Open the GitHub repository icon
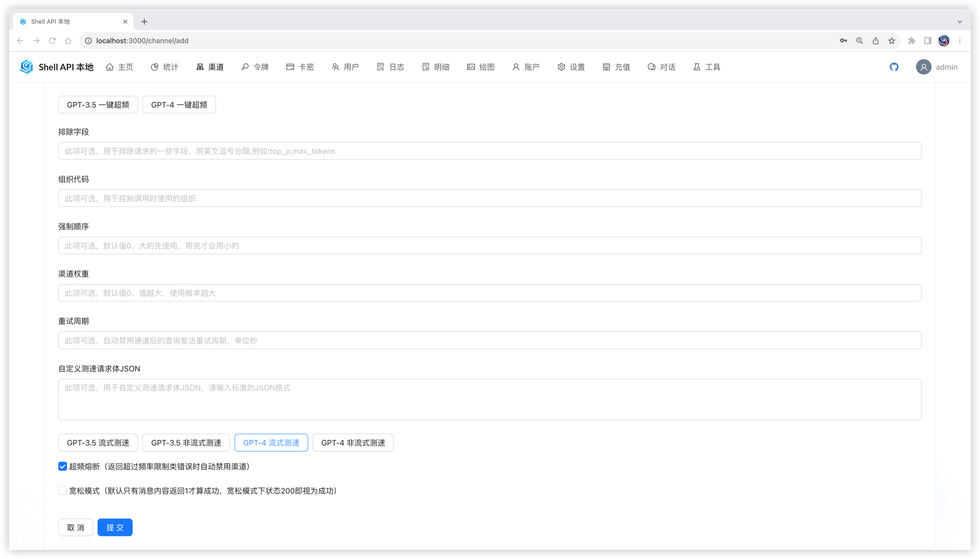The width and height of the screenshot is (980, 559). (894, 67)
